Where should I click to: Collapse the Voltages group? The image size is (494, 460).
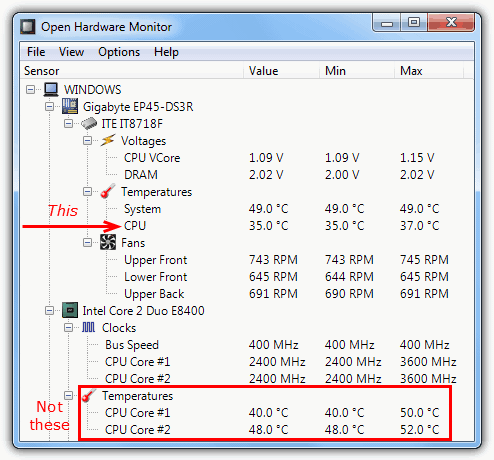click(87, 141)
